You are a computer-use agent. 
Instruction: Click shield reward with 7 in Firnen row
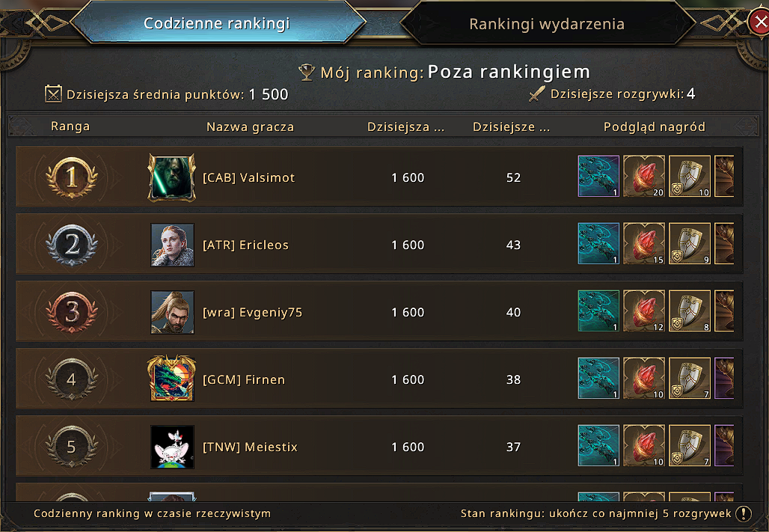(690, 378)
